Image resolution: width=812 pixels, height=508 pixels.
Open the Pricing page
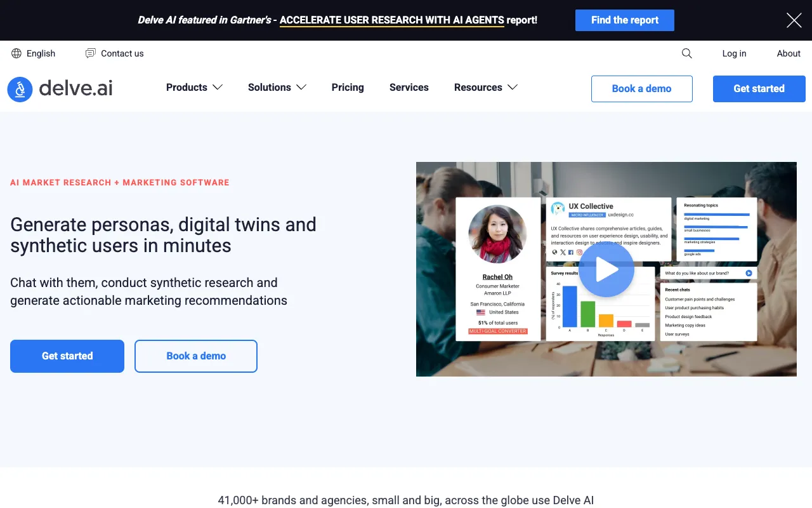pos(348,88)
